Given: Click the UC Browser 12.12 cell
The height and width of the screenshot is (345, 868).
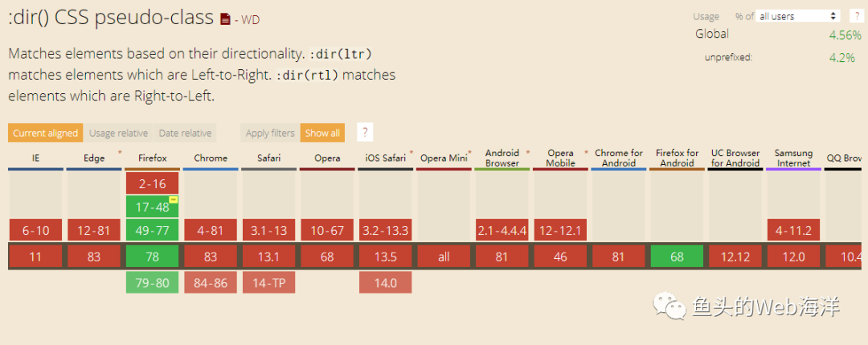Looking at the screenshot, I should coord(735,257).
